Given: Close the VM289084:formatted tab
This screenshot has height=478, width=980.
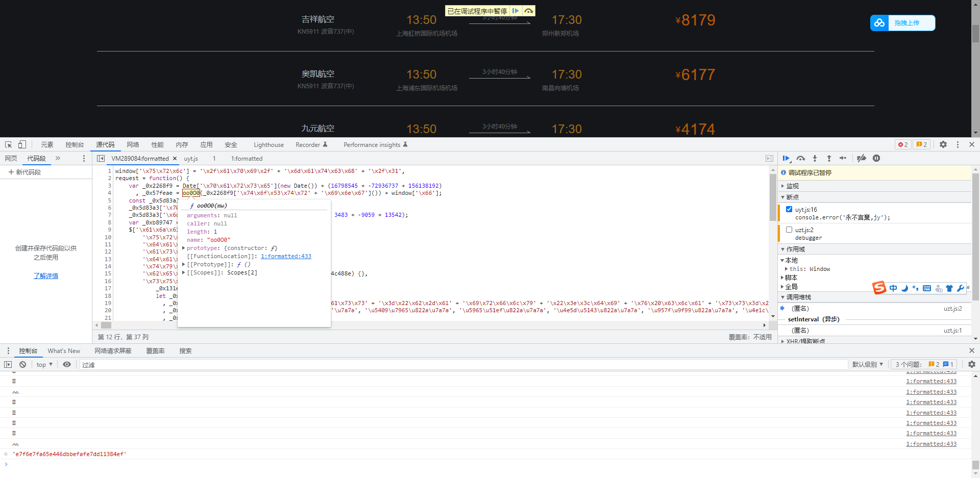Looking at the screenshot, I should (x=175, y=159).
